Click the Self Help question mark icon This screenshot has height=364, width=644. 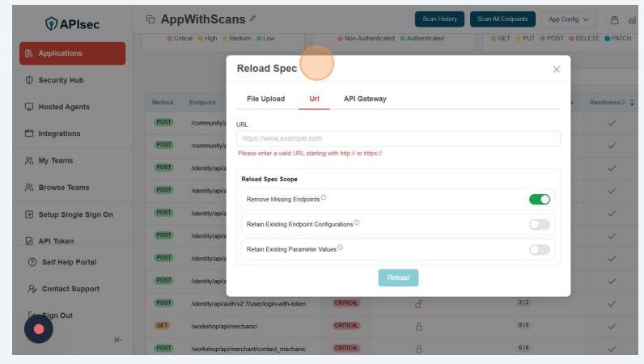[32, 262]
